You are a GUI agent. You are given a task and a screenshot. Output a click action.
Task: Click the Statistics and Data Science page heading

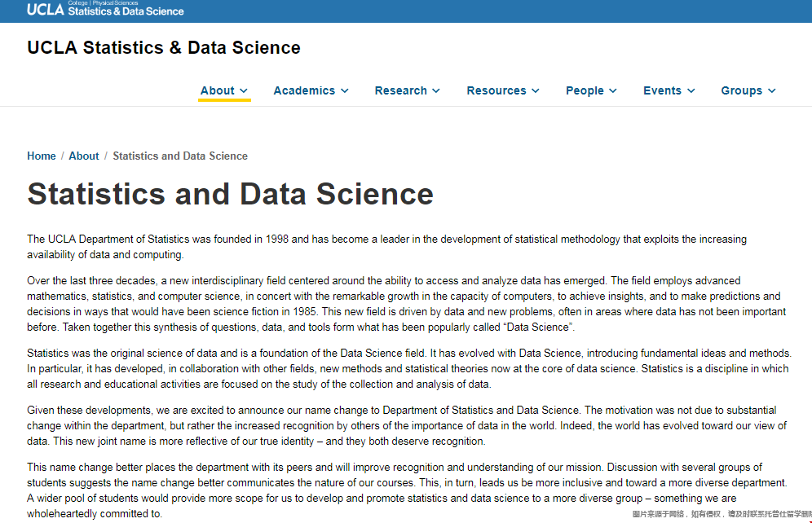point(230,194)
